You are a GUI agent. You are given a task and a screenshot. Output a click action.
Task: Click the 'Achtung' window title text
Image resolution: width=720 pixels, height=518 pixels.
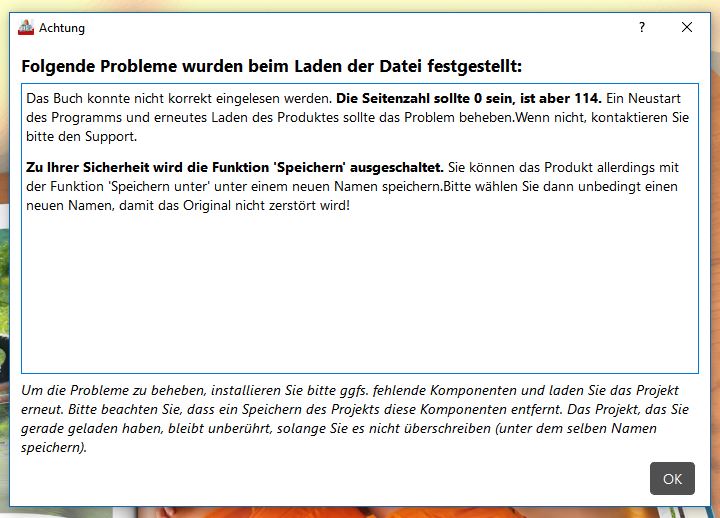(x=62, y=28)
